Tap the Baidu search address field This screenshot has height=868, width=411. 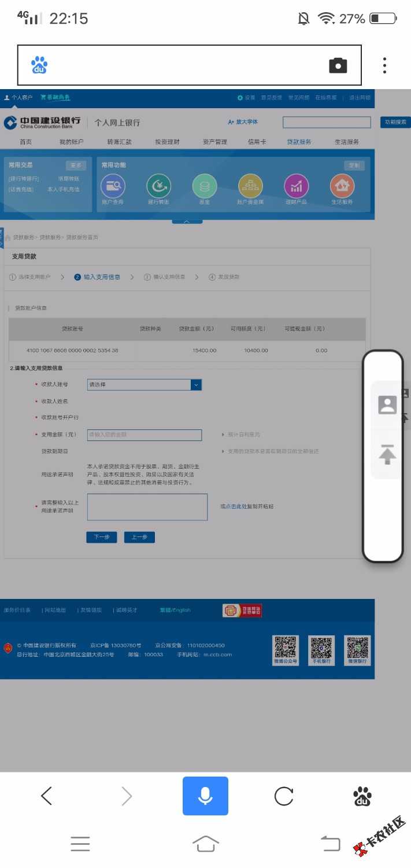[x=189, y=65]
